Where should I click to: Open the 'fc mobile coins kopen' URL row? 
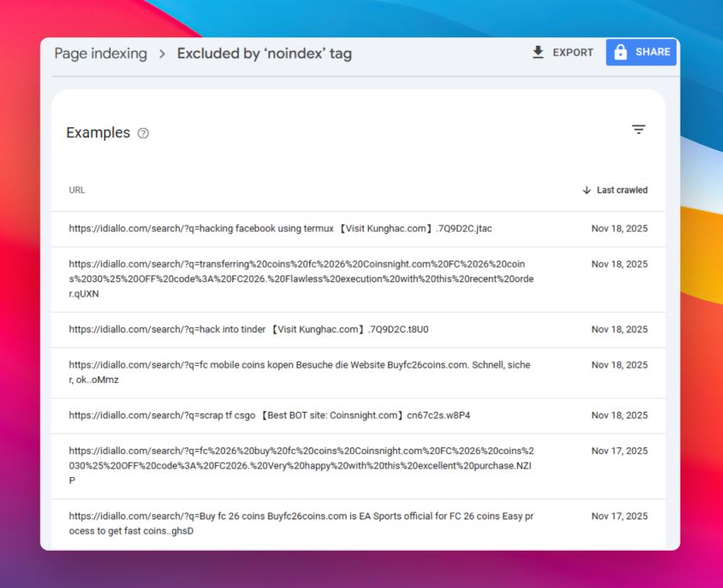coord(299,373)
